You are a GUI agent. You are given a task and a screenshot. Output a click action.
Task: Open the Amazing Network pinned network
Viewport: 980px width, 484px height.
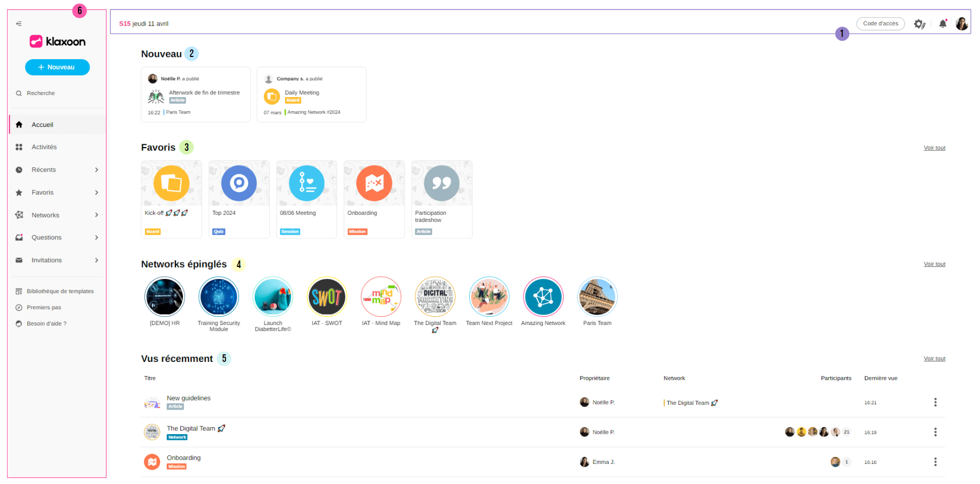tap(543, 297)
